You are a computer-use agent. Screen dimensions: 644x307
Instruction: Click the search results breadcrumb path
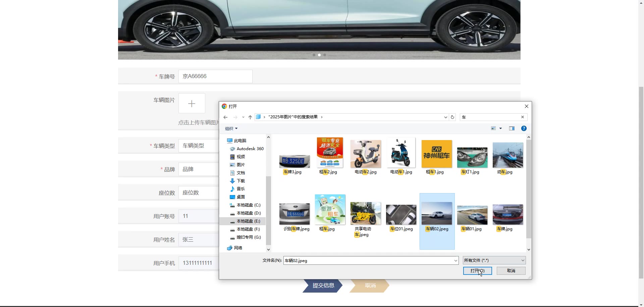tap(293, 117)
